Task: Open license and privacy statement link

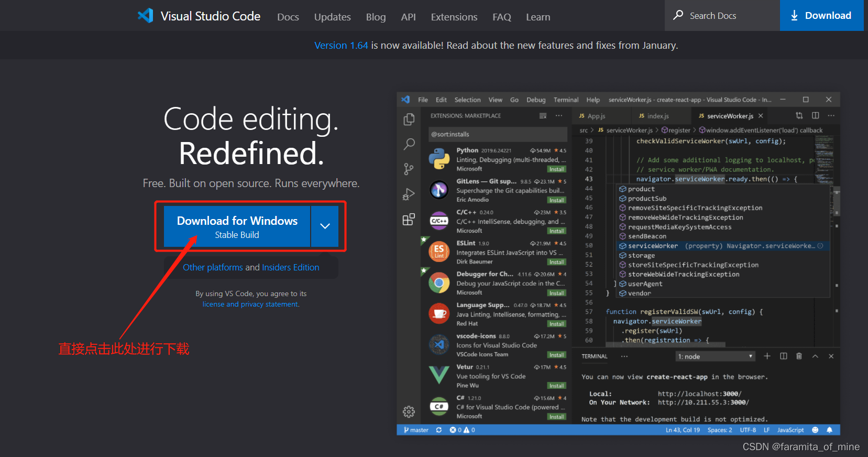Action: (251, 304)
